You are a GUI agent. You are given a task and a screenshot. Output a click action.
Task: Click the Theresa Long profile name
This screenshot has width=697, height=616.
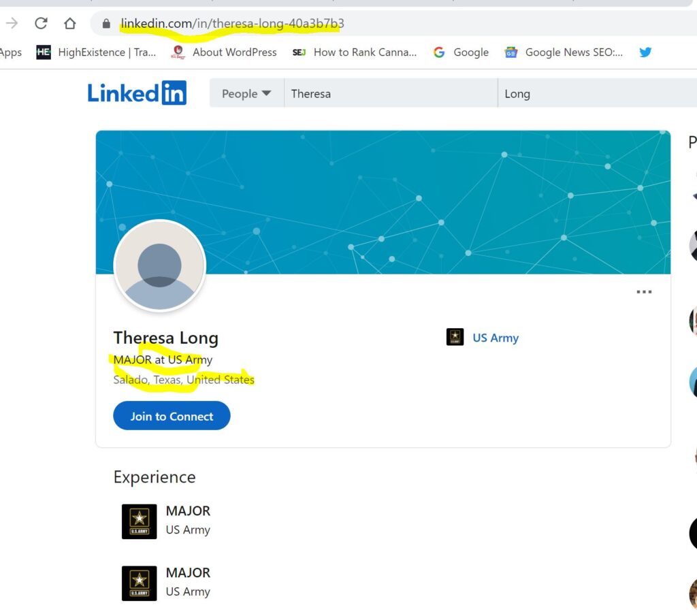166,338
